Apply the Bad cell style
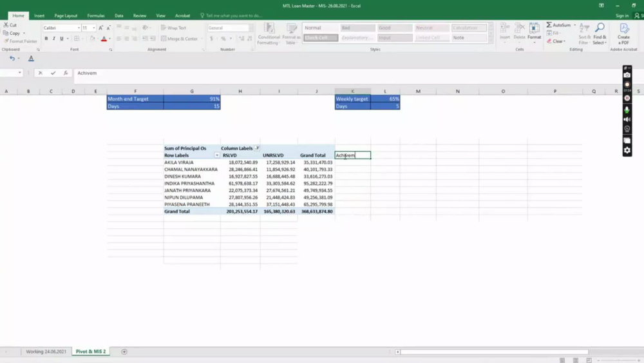 pos(357,28)
